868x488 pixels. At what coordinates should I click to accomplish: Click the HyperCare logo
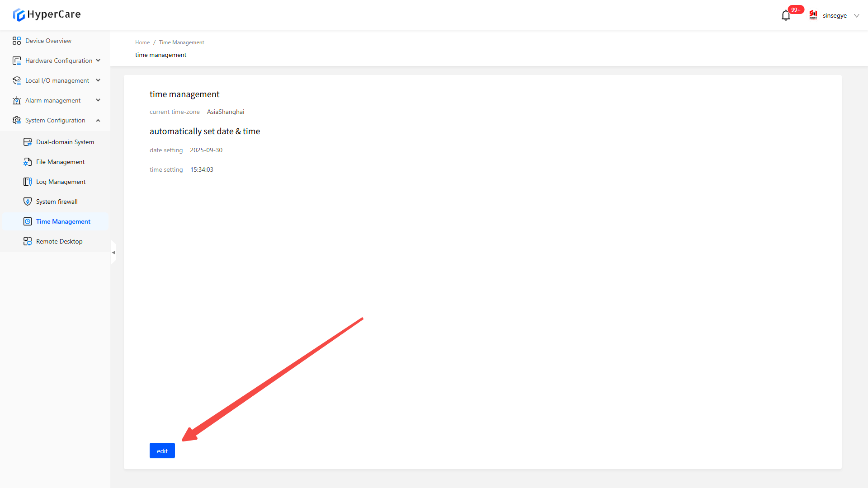pyautogui.click(x=47, y=14)
